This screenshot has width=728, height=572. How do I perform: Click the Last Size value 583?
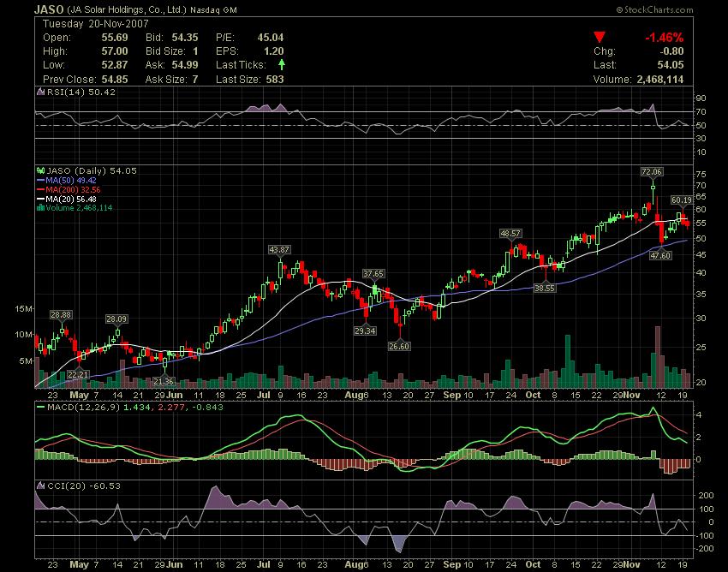pos(275,80)
